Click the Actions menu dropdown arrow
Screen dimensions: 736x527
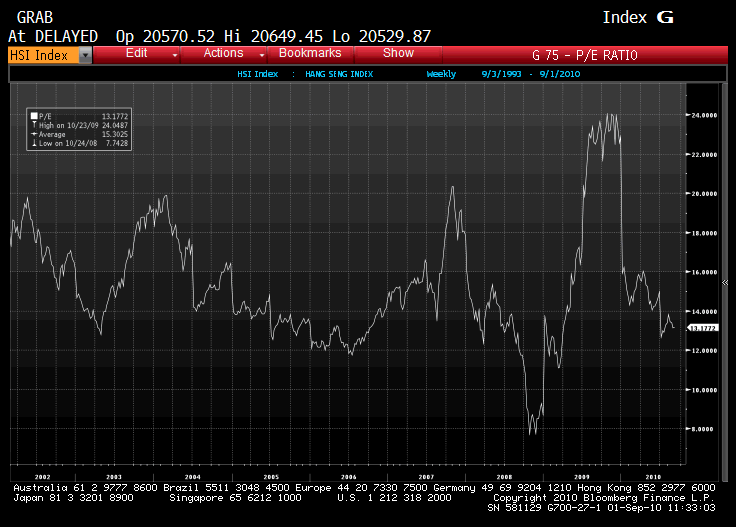click(261, 55)
